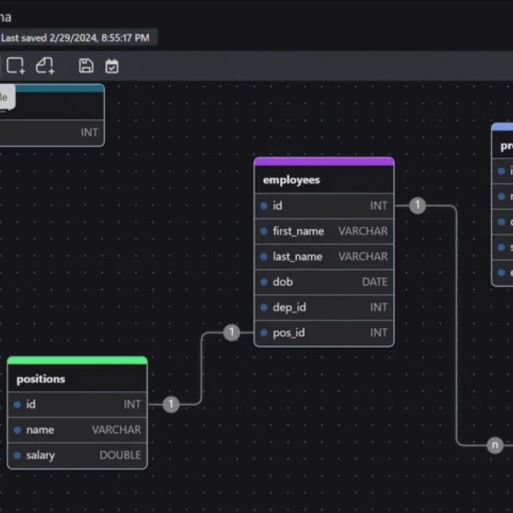
Task: Click the blue dot beside positions name
Action: (17, 430)
